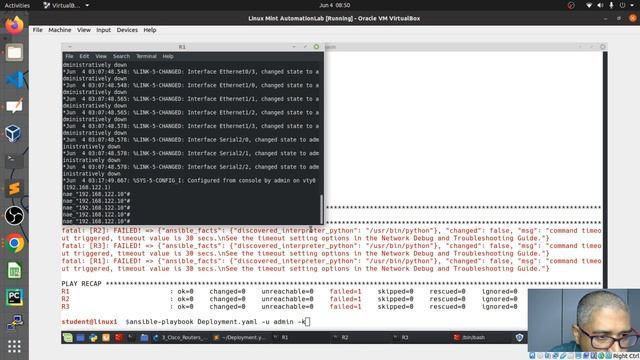The image size is (640, 360).
Task: Open the VirtualBox Help menu
Action: 150,30
